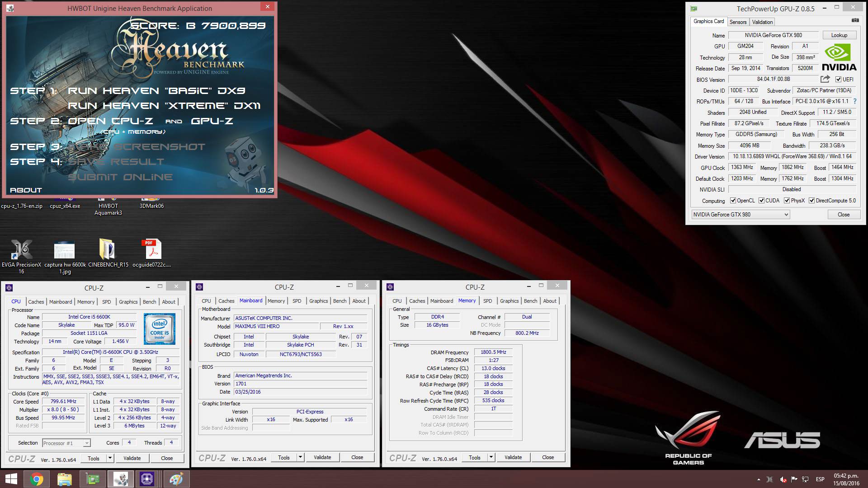The height and width of the screenshot is (488, 868).
Task: Open Bench tab in CPU-Z CPU window
Action: (149, 302)
